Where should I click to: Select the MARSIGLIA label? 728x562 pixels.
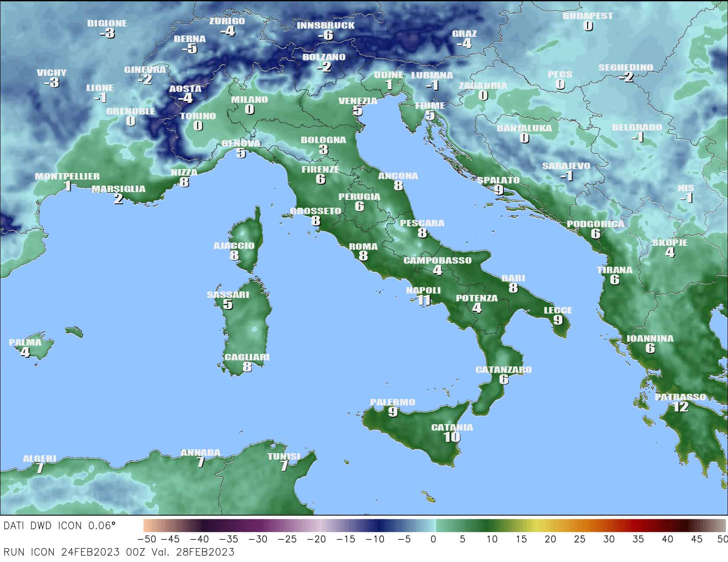pyautogui.click(x=118, y=189)
